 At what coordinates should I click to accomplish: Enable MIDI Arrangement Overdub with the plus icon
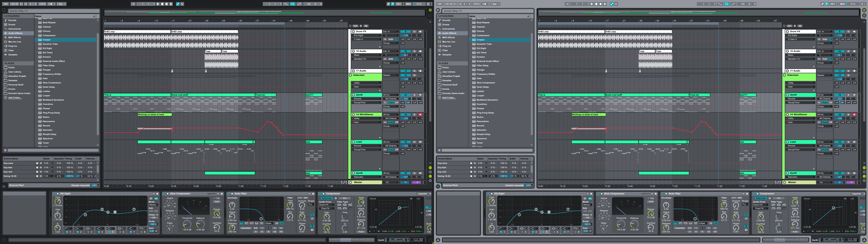171,4
